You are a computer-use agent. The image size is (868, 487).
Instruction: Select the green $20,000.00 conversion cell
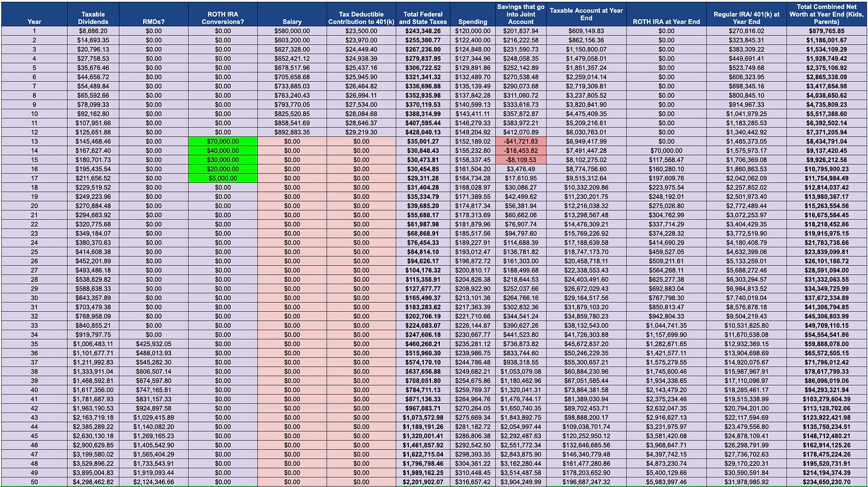click(222, 169)
